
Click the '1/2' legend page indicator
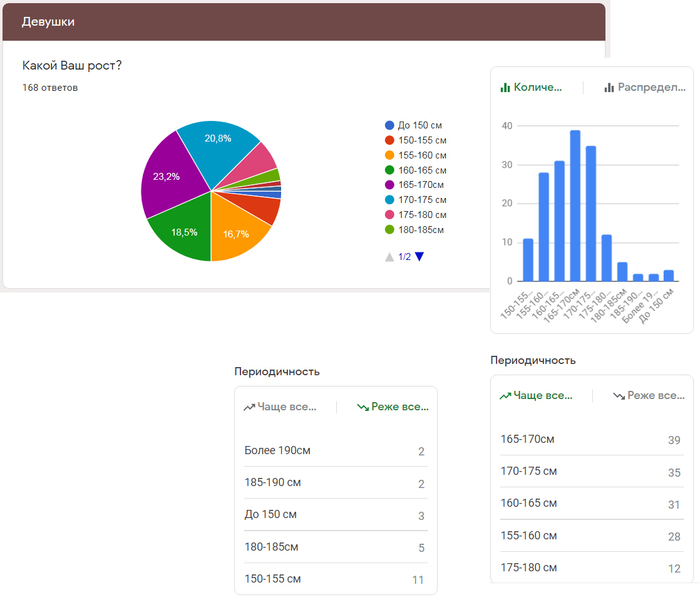pyautogui.click(x=404, y=257)
